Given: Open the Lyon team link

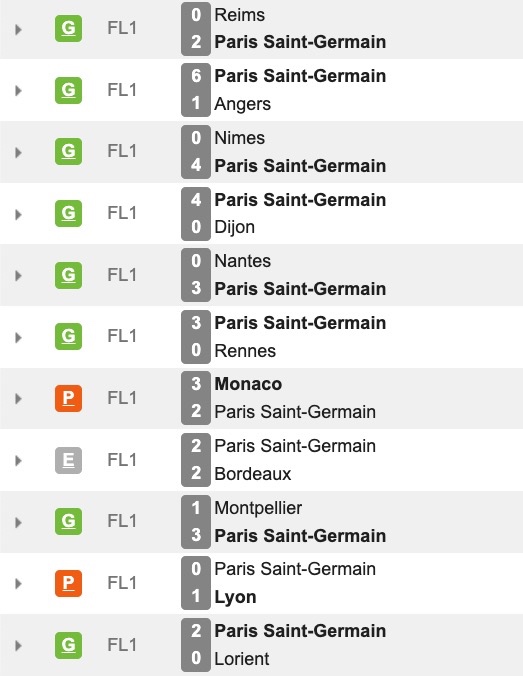Looking at the screenshot, I should coord(235,597).
